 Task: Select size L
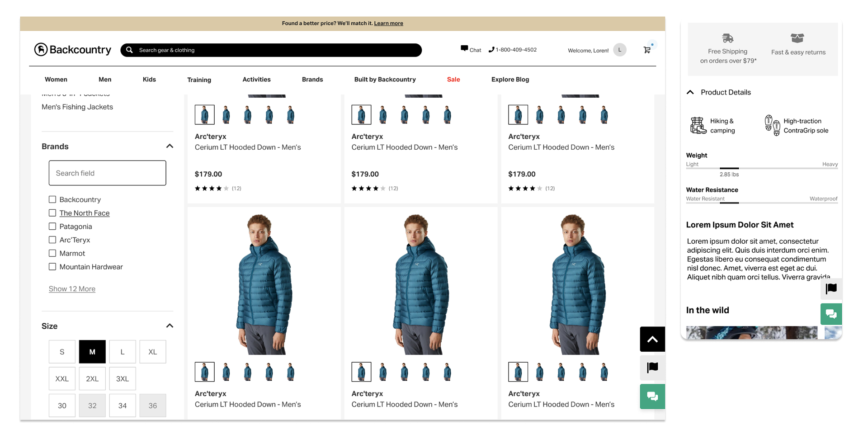(x=123, y=352)
